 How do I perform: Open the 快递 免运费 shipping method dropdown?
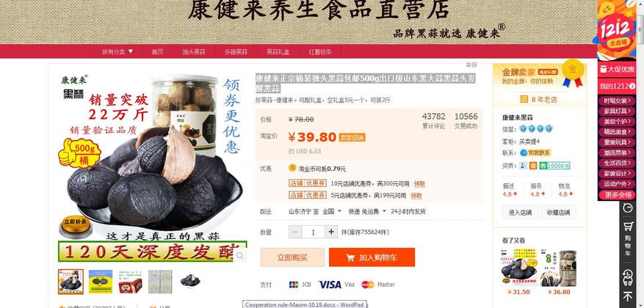point(367,212)
